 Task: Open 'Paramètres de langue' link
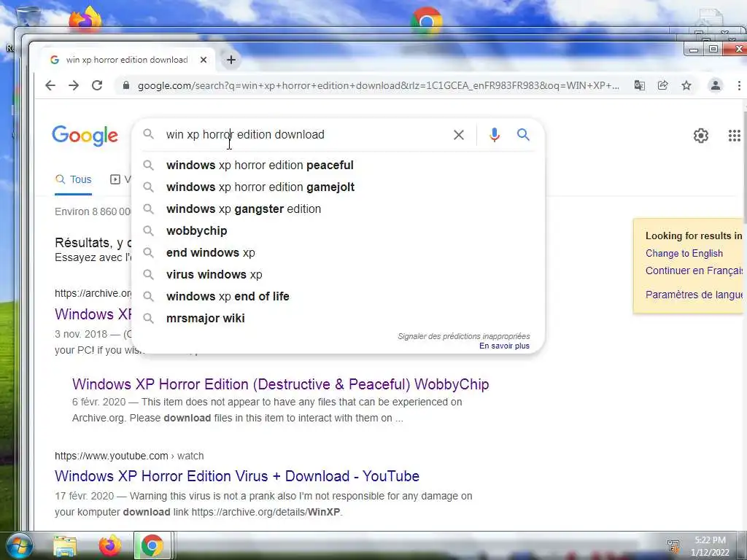694,295
